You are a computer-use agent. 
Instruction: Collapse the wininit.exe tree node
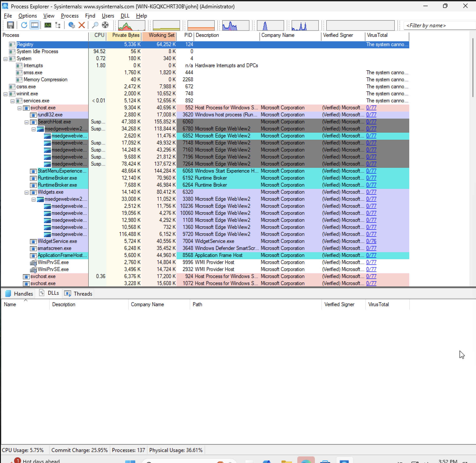point(5,94)
